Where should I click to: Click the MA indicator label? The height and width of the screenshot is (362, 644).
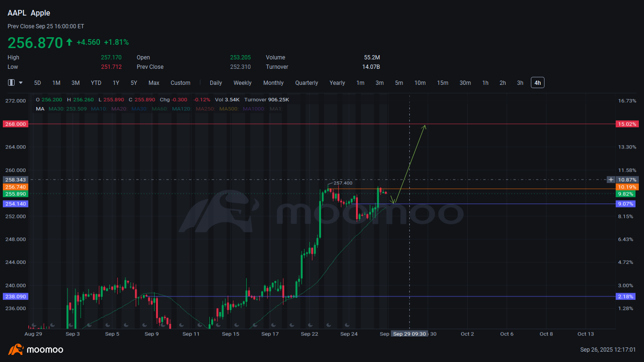40,109
